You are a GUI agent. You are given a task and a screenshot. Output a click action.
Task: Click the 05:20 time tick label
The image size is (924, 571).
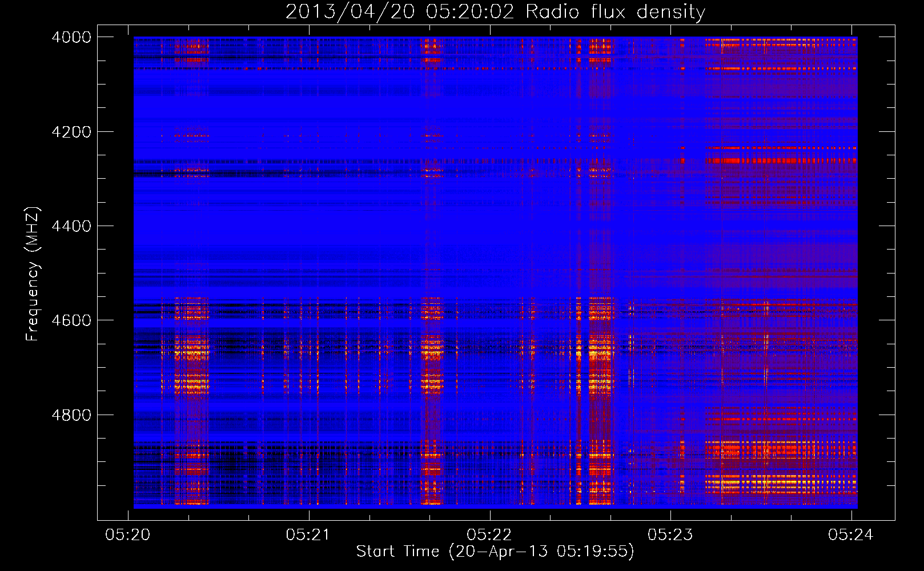128,534
